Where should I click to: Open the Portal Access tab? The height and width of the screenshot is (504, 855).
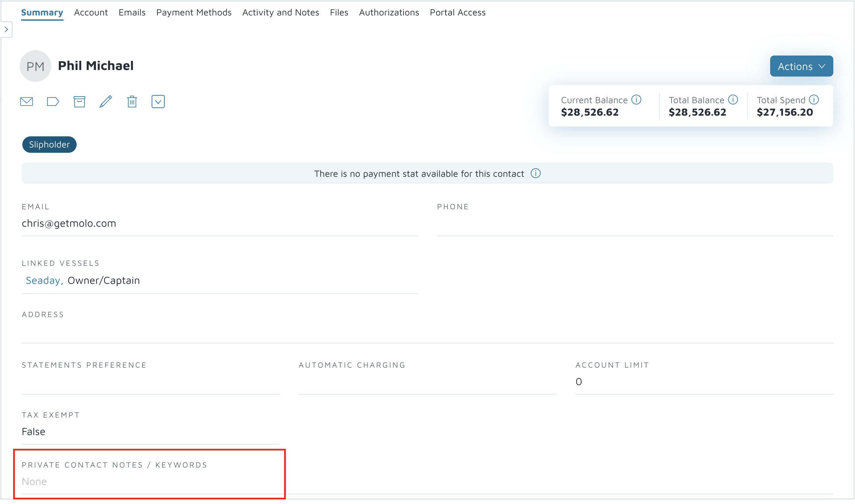[x=457, y=12]
